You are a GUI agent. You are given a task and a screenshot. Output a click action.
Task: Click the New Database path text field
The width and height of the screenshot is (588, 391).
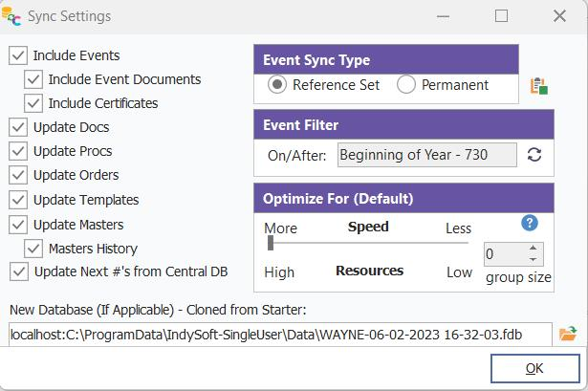click(279, 335)
